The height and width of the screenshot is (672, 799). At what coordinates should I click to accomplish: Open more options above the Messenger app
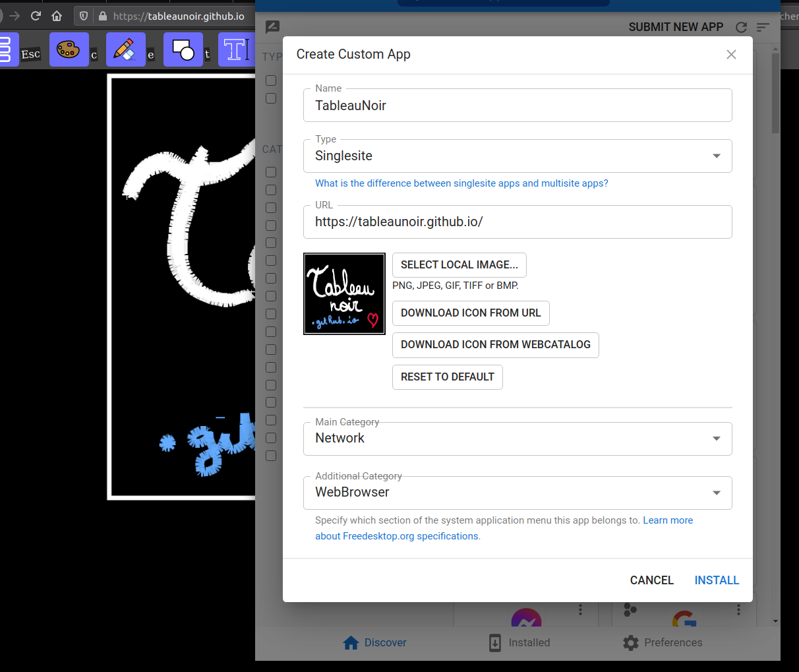click(x=580, y=609)
